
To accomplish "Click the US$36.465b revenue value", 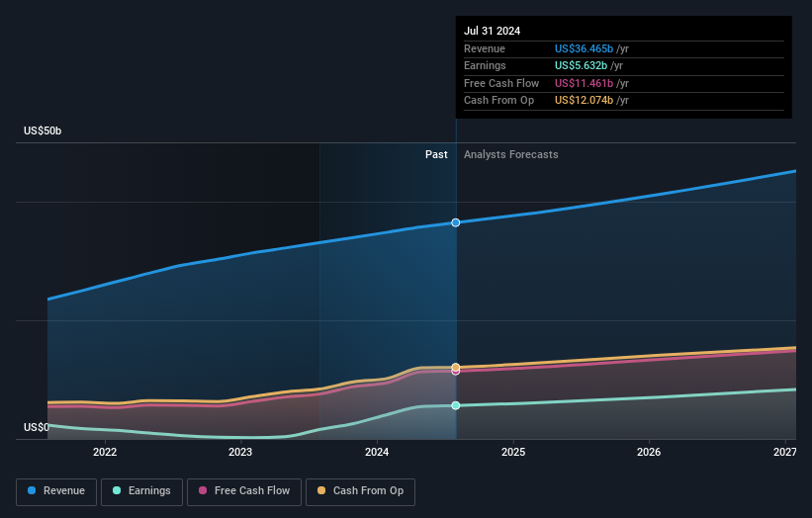I will pyautogui.click(x=585, y=48).
